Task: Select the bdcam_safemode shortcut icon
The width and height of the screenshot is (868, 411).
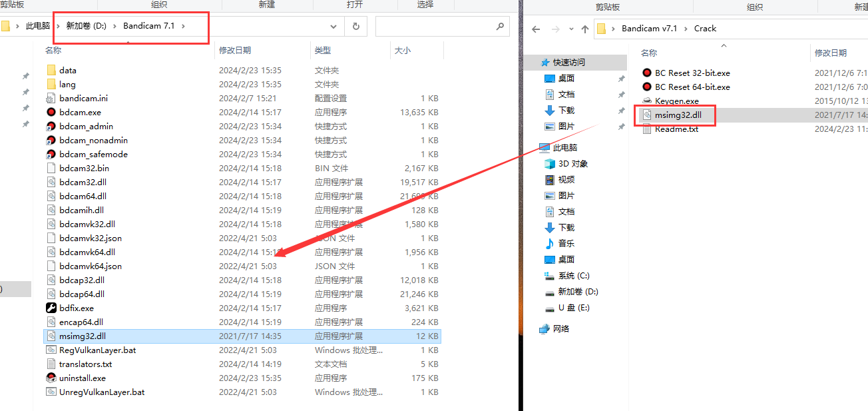Action: [51, 154]
